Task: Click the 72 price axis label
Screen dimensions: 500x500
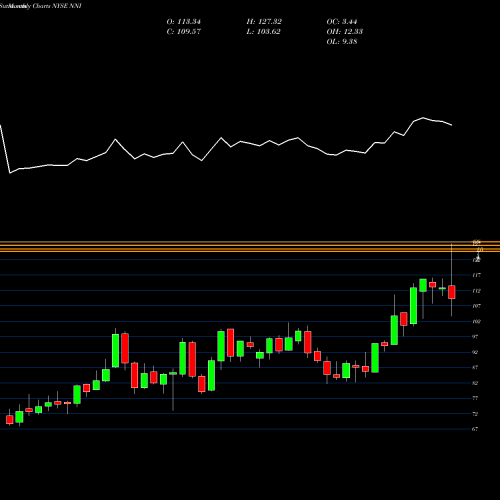Action: (x=475, y=414)
